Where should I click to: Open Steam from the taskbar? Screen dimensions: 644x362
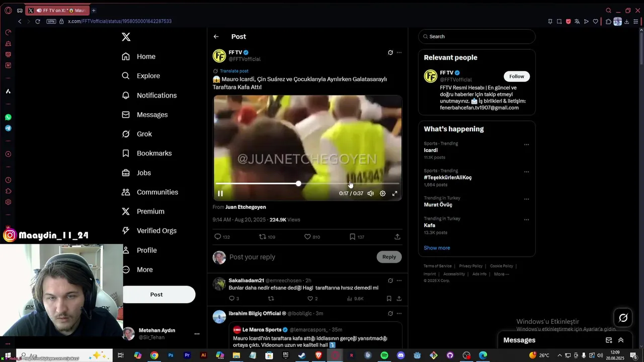302,355
